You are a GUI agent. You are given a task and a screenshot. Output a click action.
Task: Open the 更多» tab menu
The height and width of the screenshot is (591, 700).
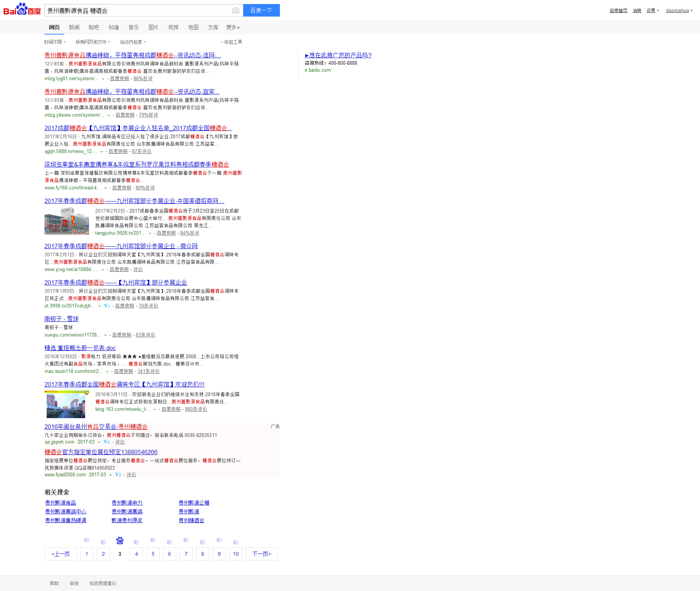tap(233, 27)
